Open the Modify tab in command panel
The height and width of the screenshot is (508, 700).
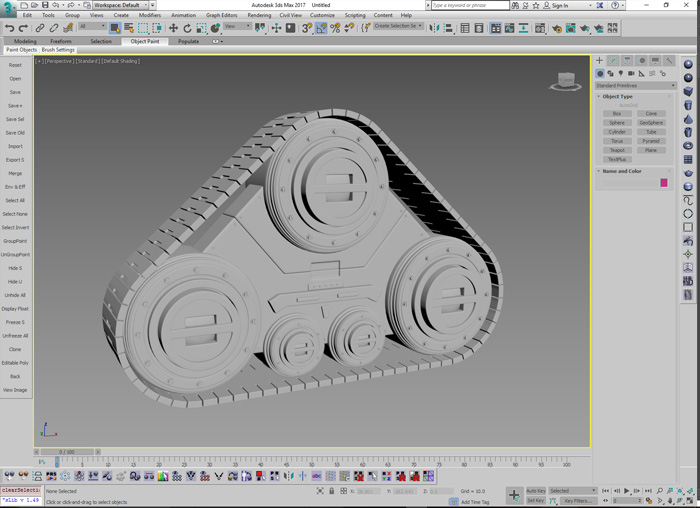tap(613, 61)
